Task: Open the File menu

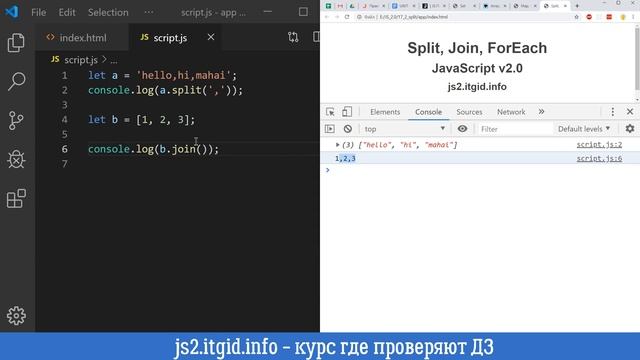Action: pos(39,12)
